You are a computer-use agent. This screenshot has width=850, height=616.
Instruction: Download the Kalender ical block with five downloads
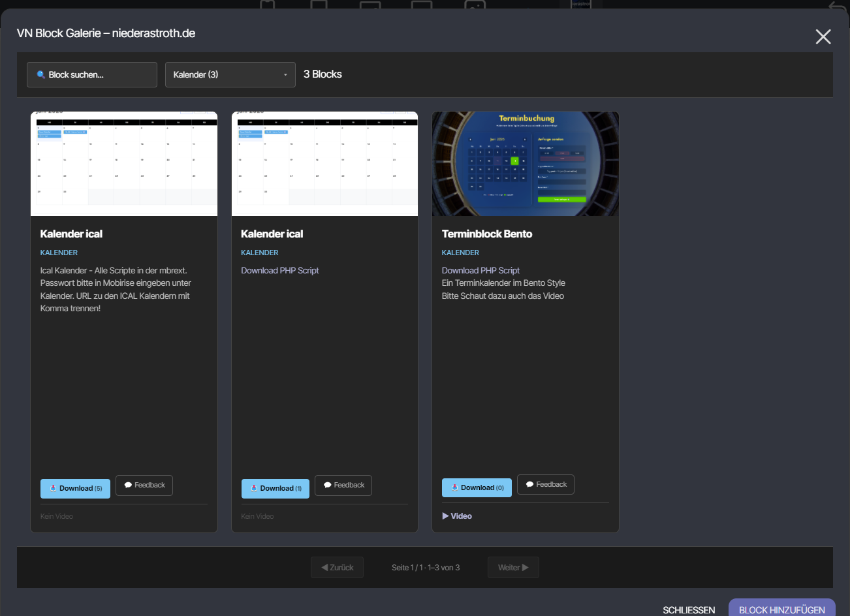tap(76, 488)
